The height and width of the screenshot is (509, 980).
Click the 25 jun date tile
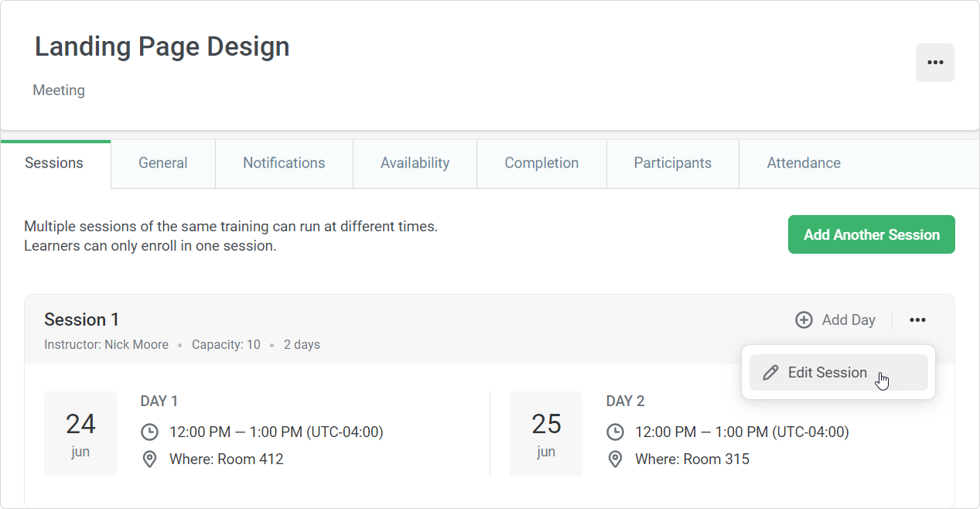point(546,434)
